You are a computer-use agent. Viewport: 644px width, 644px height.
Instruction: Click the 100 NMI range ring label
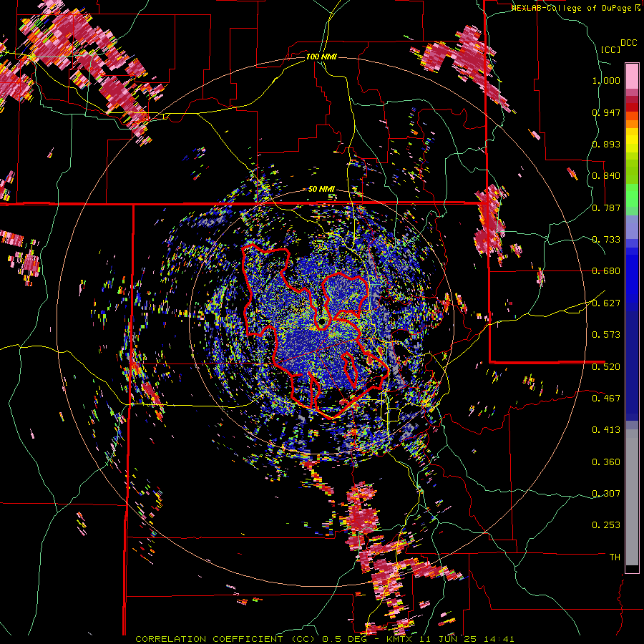click(x=321, y=57)
